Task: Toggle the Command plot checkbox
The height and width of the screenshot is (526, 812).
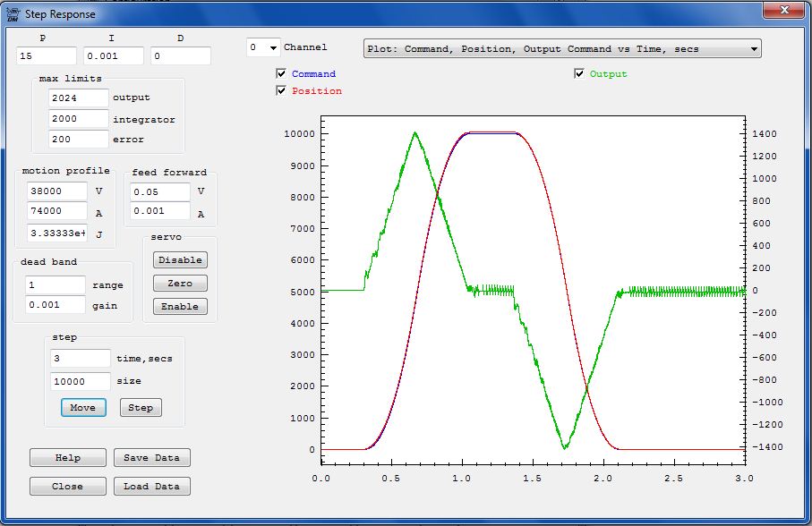Action: point(281,73)
